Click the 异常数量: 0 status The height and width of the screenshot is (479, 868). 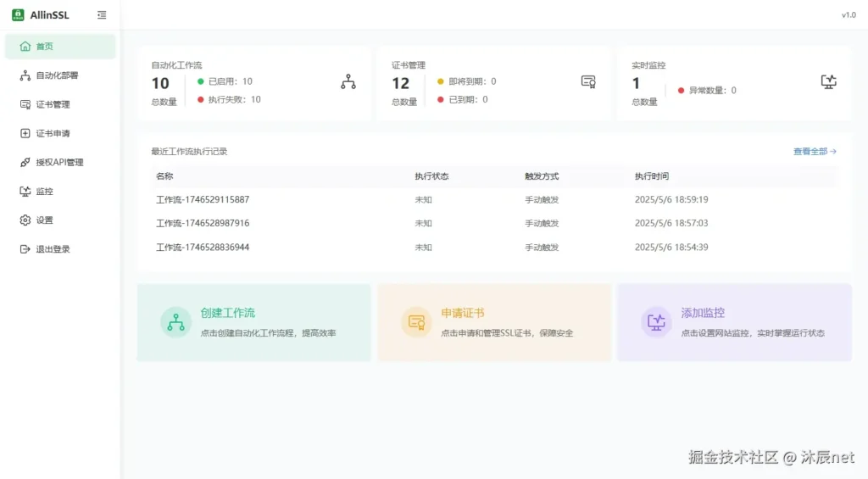point(707,90)
